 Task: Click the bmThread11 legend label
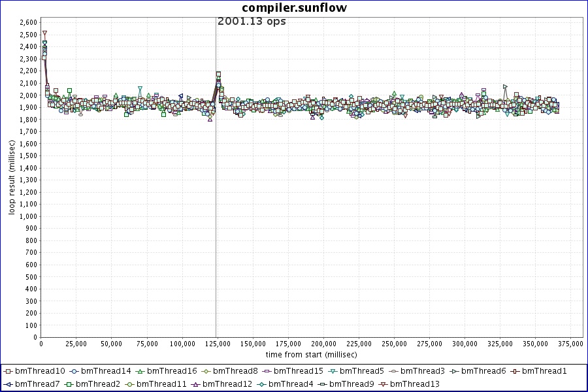[x=161, y=384]
